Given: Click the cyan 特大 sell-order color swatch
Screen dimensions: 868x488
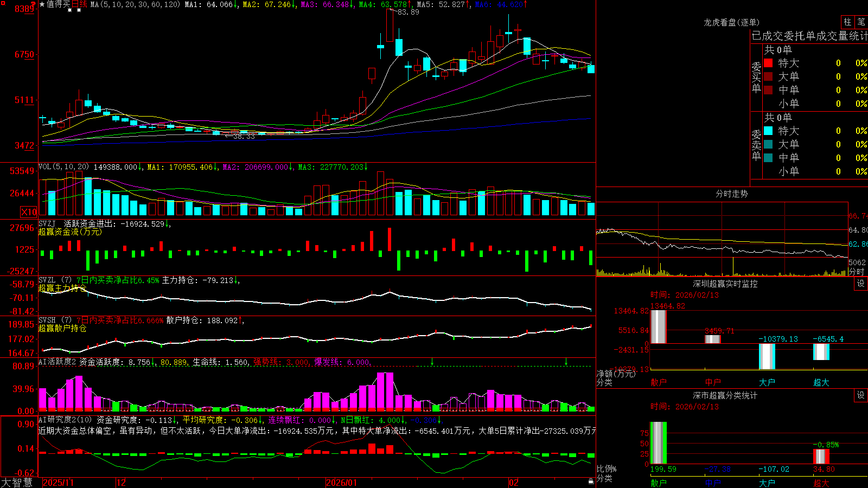Looking at the screenshot, I should (768, 131).
